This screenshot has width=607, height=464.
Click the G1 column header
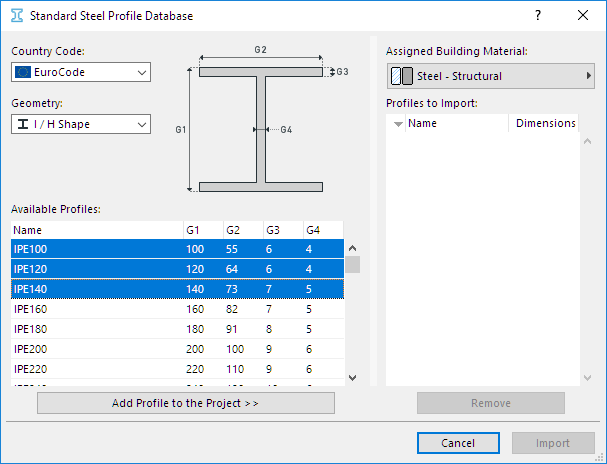pos(202,230)
